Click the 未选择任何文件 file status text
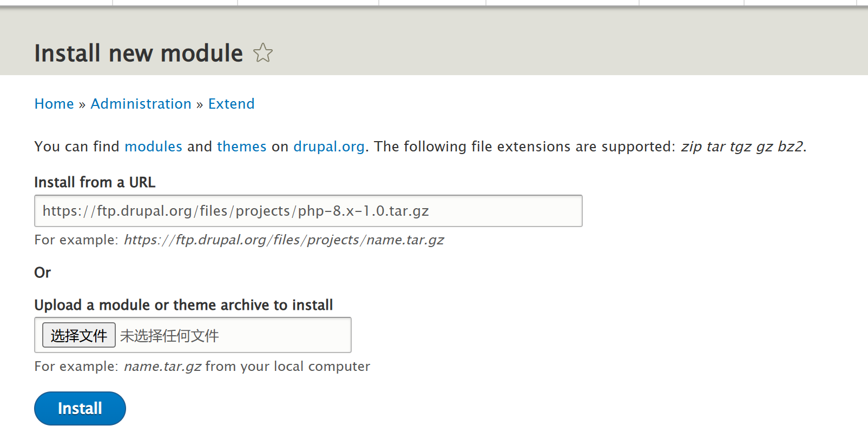The width and height of the screenshot is (868, 432). click(x=169, y=336)
